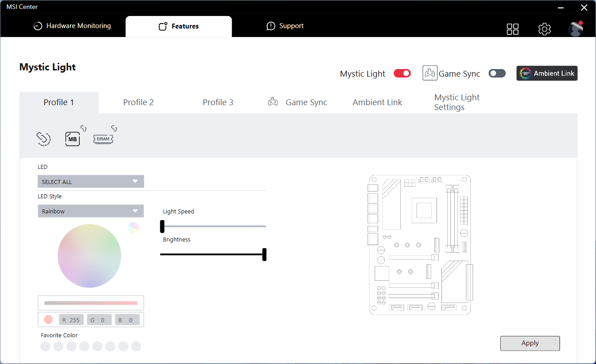Click the dark Ambient Link button
The height and width of the screenshot is (364, 596).
coord(547,74)
